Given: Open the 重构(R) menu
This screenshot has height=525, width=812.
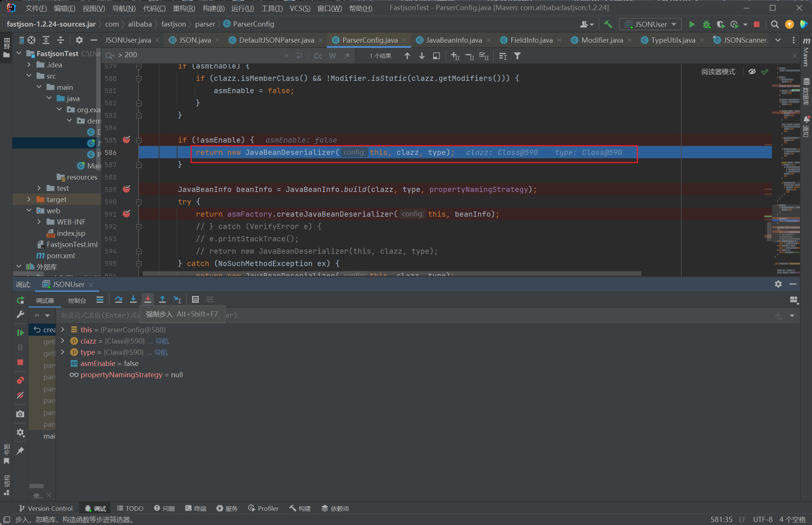Looking at the screenshot, I should pos(183,8).
